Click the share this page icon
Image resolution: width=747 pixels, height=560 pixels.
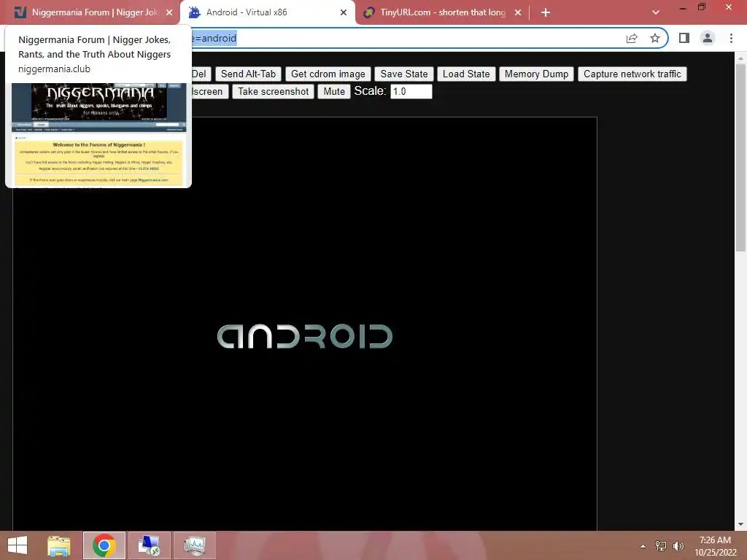(632, 38)
